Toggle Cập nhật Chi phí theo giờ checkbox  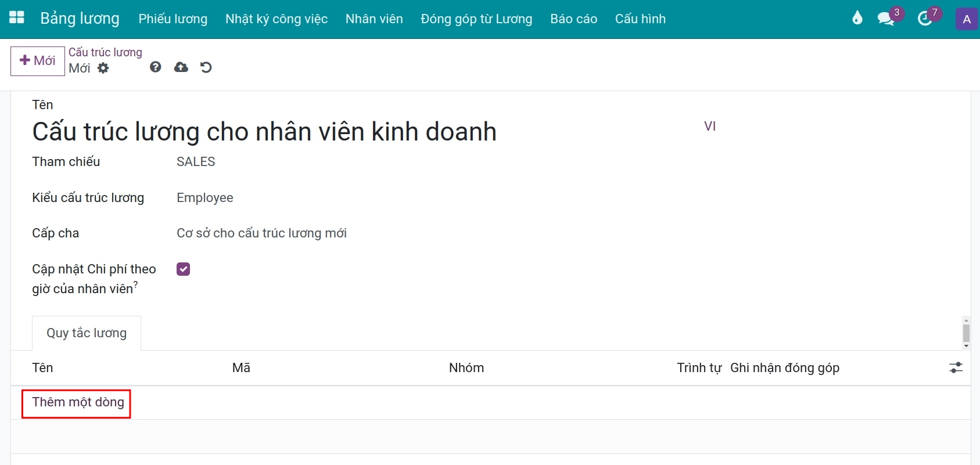(184, 269)
